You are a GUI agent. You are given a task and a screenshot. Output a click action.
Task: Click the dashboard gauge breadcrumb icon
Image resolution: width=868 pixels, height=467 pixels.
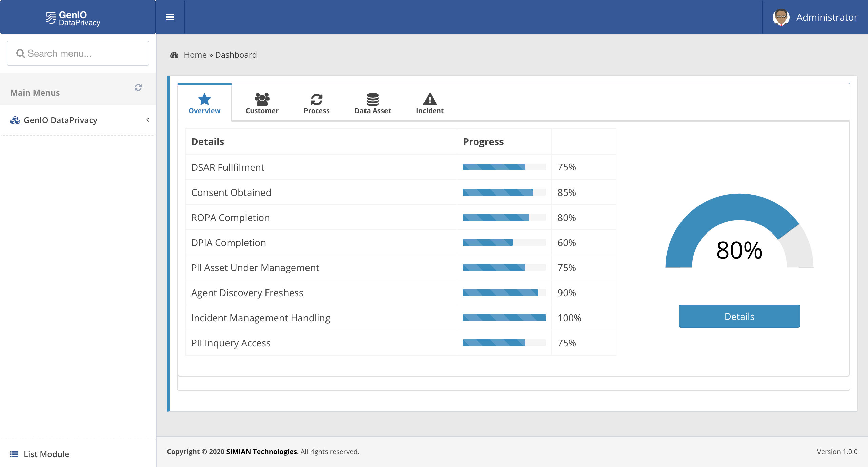coord(174,55)
